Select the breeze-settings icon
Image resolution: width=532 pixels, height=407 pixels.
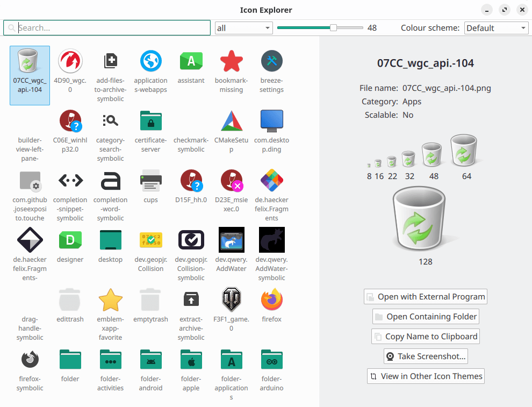pyautogui.click(x=272, y=61)
